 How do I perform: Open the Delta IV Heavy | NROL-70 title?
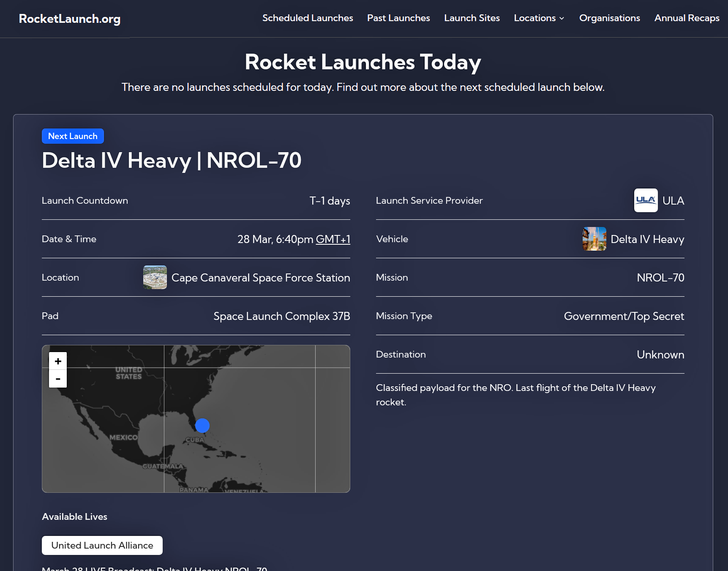[x=172, y=161]
